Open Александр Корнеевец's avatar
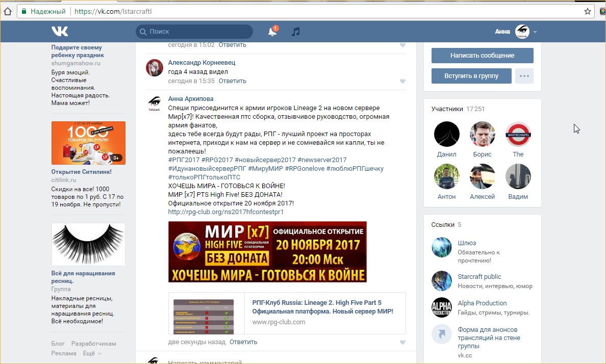Screen dimensions: 606x364 154,68
